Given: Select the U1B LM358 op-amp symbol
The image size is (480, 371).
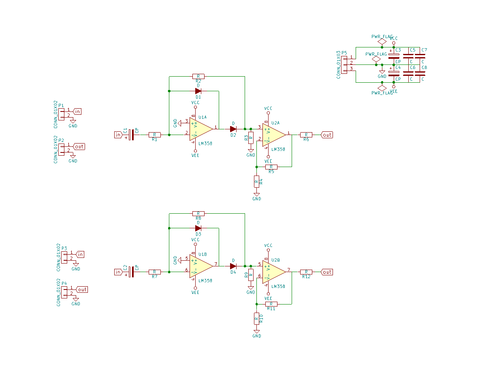Looking at the screenshot, I should click(x=200, y=266).
